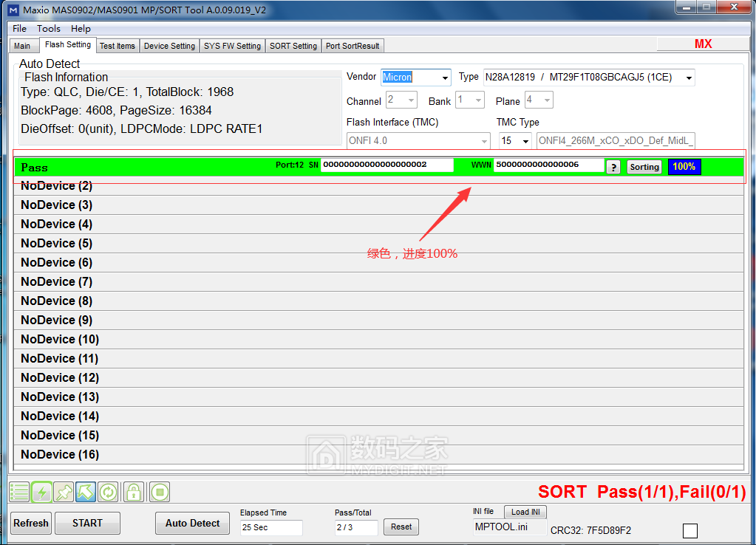Select the NoDevice (5) row

pyautogui.click(x=378, y=244)
